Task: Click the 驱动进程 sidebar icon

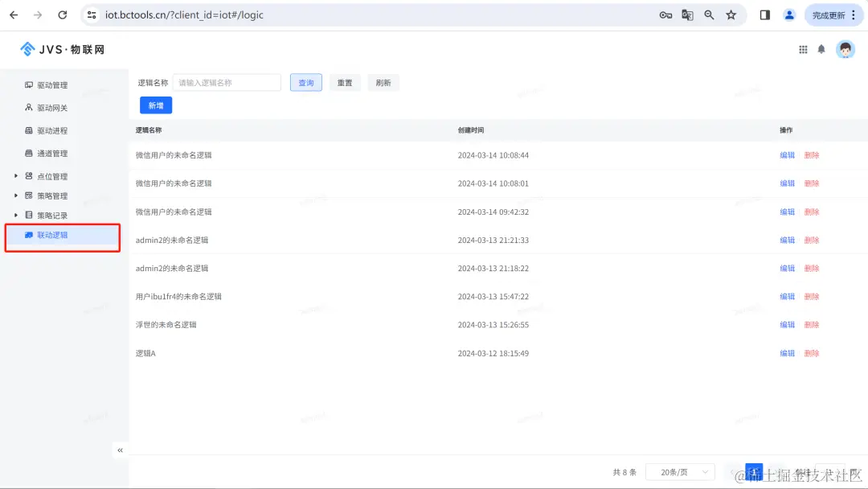Action: click(x=29, y=130)
